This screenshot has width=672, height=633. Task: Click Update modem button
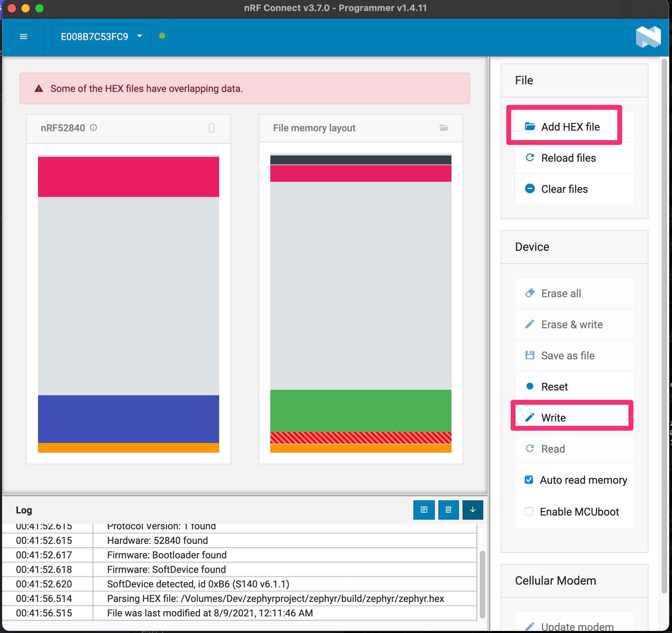[574, 622]
